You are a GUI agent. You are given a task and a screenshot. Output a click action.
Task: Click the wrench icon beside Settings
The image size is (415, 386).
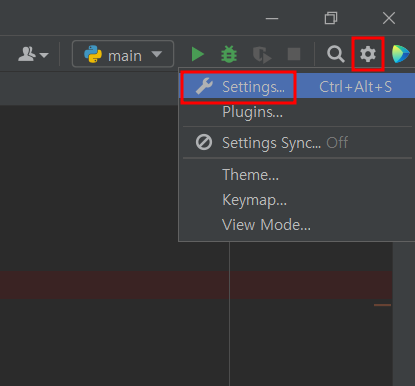pyautogui.click(x=204, y=86)
